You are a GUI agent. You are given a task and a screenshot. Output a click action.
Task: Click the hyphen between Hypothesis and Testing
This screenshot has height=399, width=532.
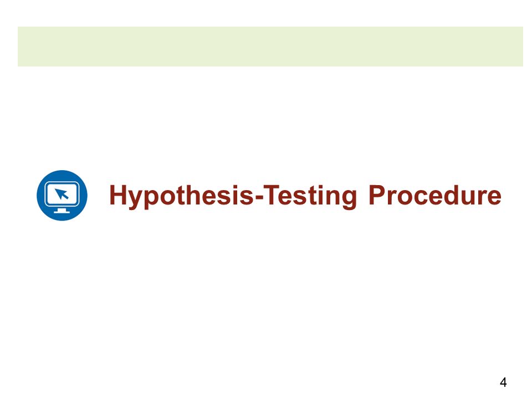coord(258,197)
